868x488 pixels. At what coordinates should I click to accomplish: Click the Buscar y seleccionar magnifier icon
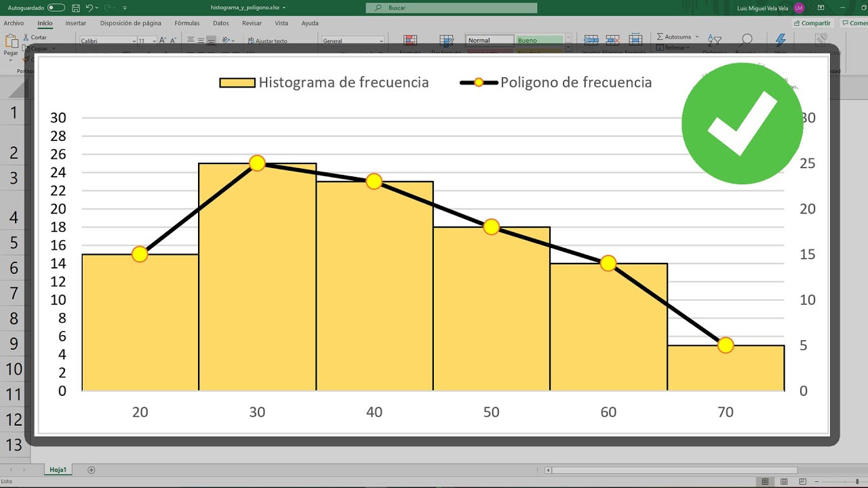pyautogui.click(x=747, y=40)
